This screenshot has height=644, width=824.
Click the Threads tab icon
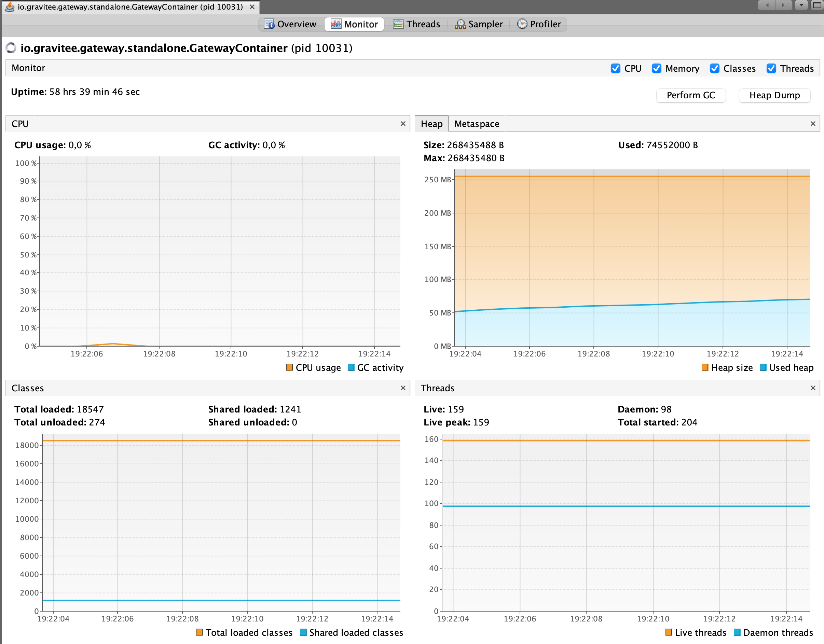398,24
